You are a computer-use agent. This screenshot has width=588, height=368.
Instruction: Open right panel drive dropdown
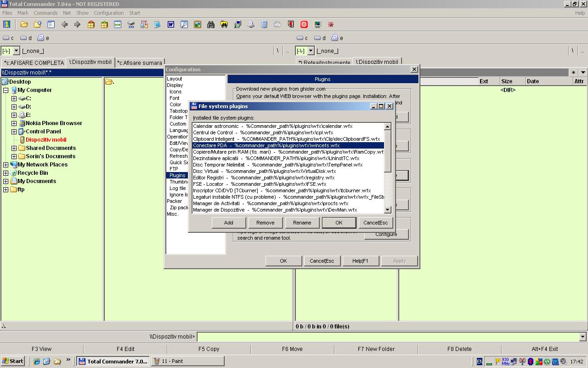[x=311, y=51]
